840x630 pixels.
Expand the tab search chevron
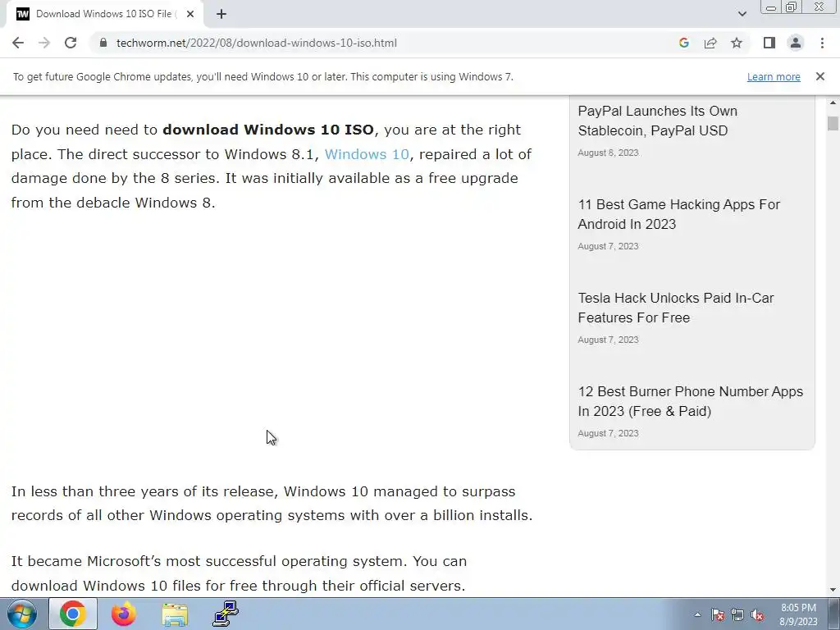point(742,14)
